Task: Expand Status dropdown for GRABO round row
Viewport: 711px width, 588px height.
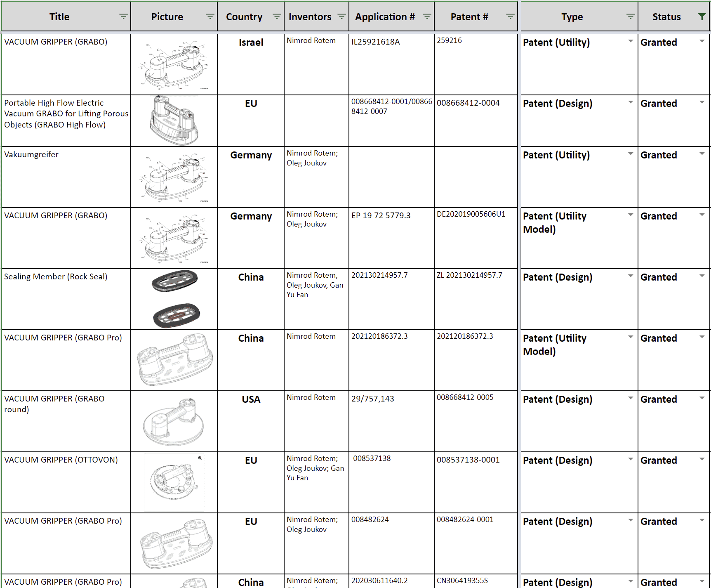Action: (702, 398)
